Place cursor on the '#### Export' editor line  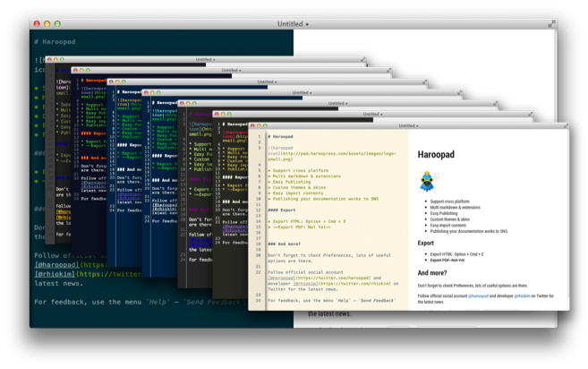[x=282, y=210]
